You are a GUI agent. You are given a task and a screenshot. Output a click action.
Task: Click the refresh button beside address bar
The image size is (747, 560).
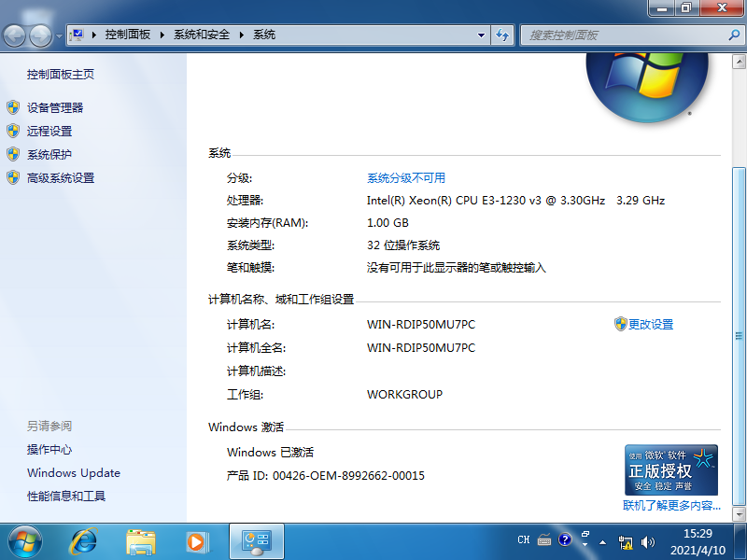[502, 35]
